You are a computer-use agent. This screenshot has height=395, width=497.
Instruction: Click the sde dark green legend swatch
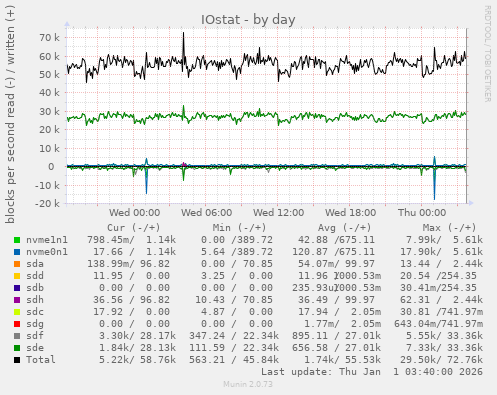(17, 348)
